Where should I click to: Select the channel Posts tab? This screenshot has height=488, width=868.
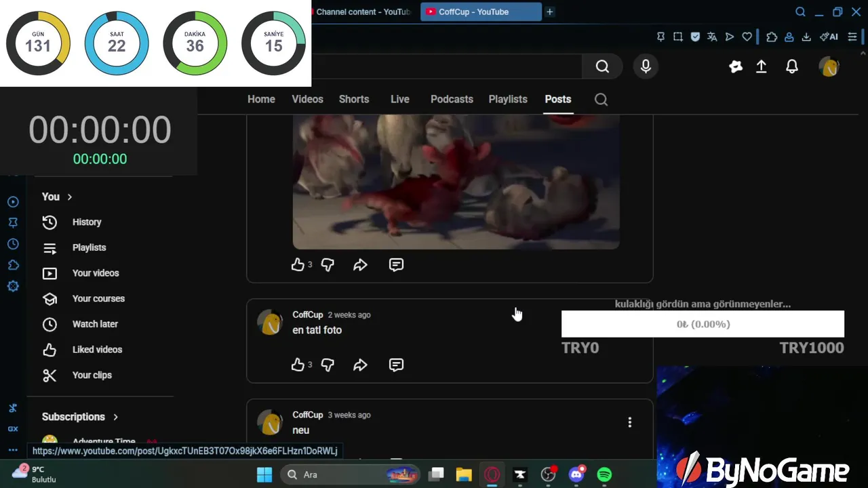(x=558, y=99)
